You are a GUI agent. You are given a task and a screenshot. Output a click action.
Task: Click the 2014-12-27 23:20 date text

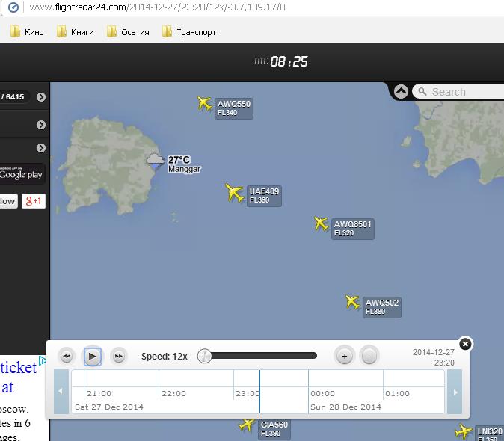click(433, 357)
